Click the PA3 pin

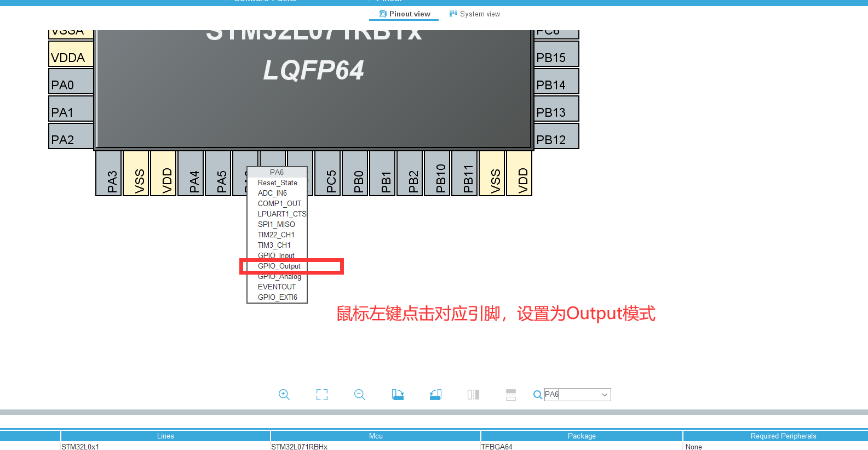point(108,173)
